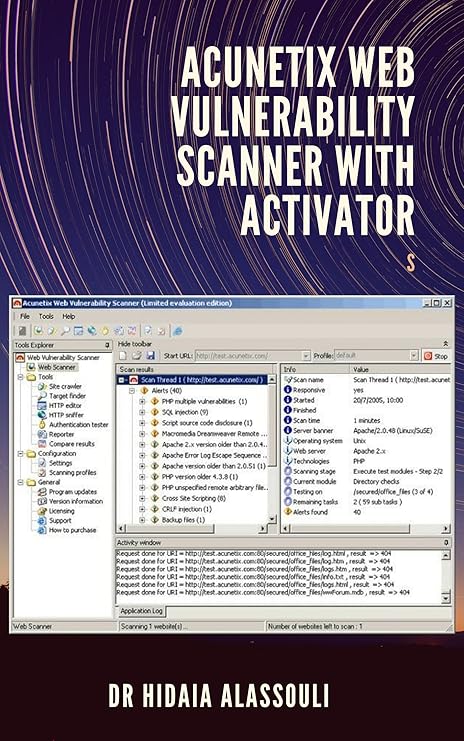Open Licensing under General
This screenshot has width=464, height=741.
tap(61, 511)
